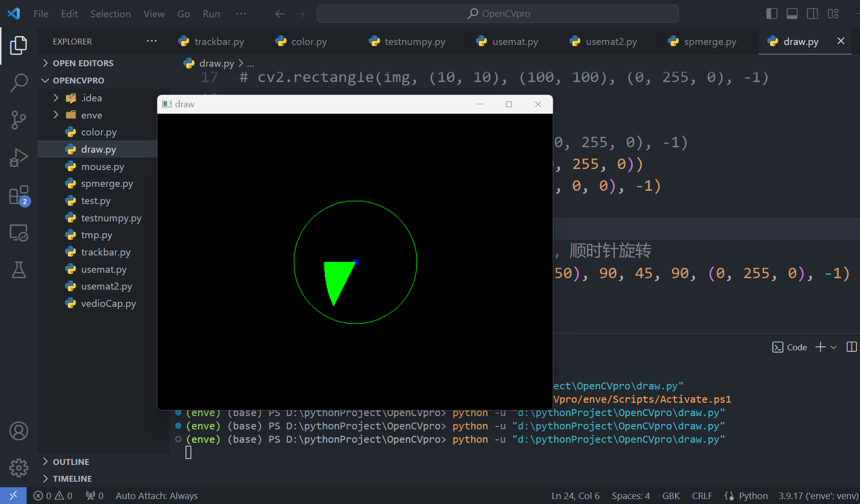Screen dimensions: 860x504
Task: Open Run and Debug view icon
Action: [18, 158]
